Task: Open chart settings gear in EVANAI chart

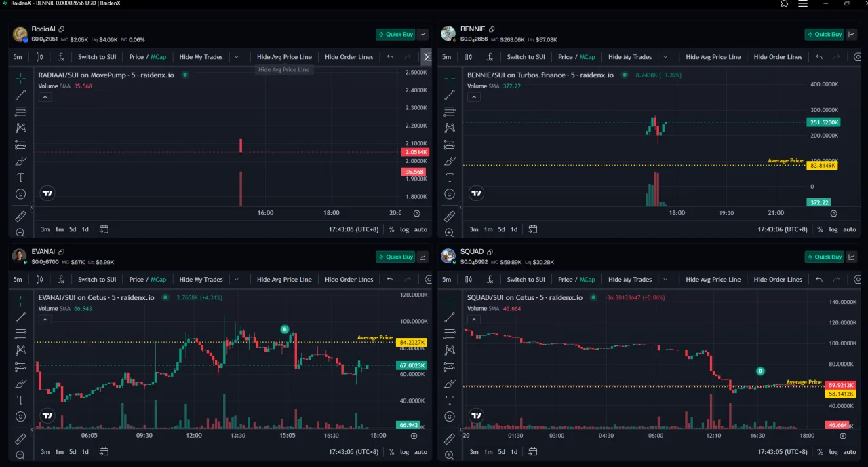Action: tap(414, 436)
